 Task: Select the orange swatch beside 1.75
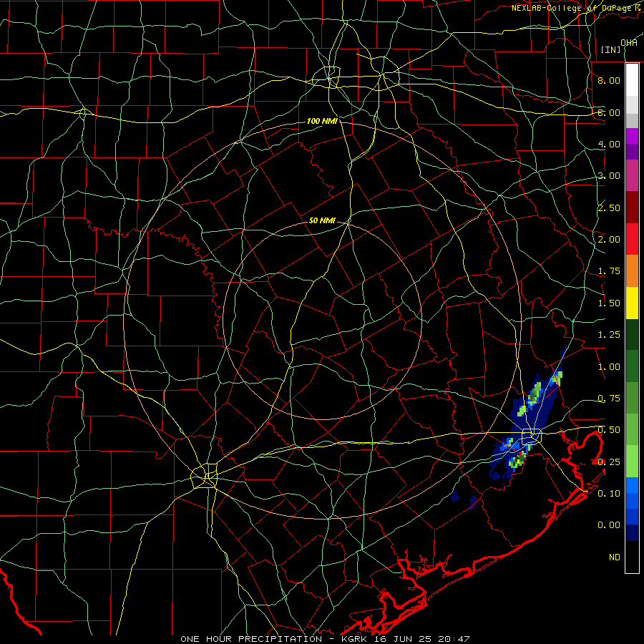pyautogui.click(x=632, y=271)
